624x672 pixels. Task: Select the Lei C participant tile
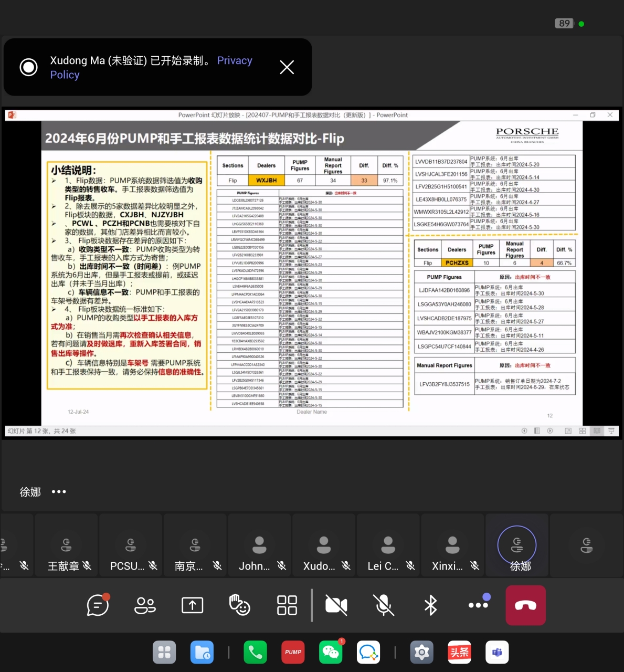(x=388, y=545)
